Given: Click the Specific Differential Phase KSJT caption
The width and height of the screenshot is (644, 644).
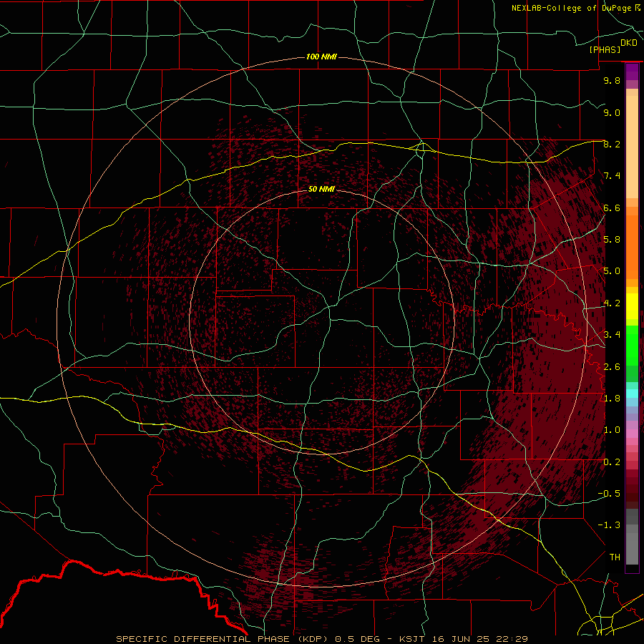Looking at the screenshot, I should pyautogui.click(x=322, y=639).
